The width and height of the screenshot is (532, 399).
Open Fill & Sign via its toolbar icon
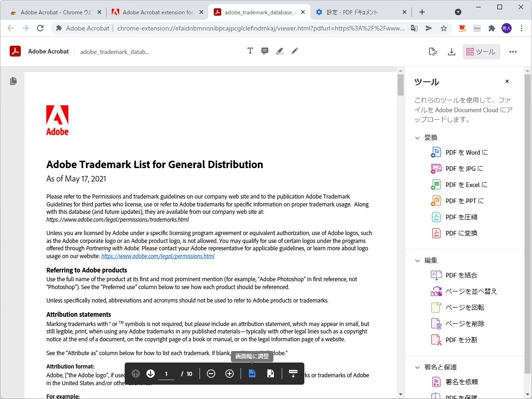(x=433, y=52)
